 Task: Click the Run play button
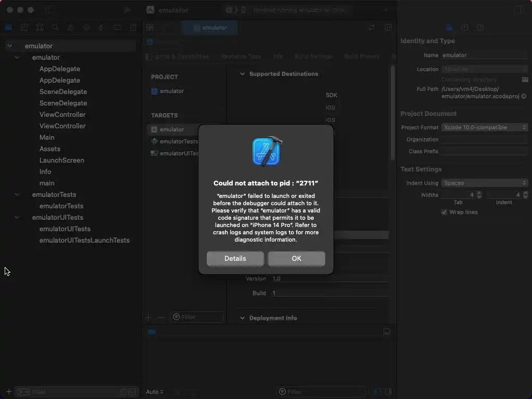(128, 10)
